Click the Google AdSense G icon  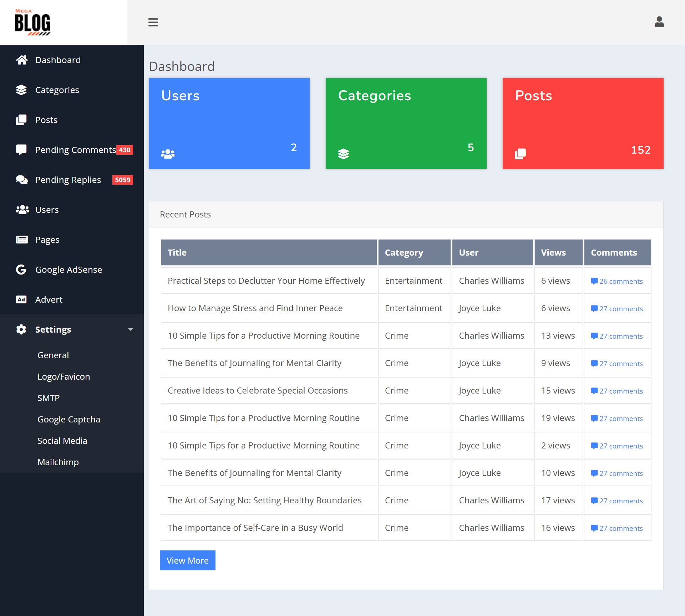coord(21,269)
